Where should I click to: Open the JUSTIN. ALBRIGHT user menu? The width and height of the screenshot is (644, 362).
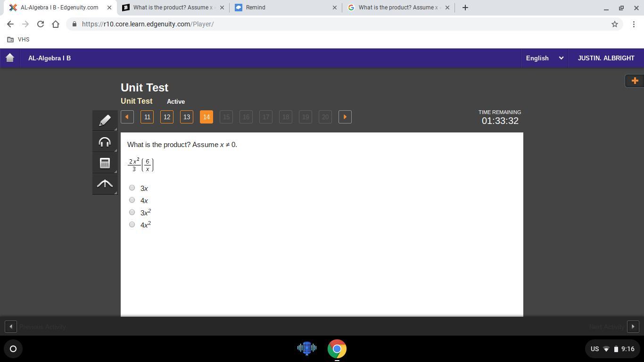point(606,58)
